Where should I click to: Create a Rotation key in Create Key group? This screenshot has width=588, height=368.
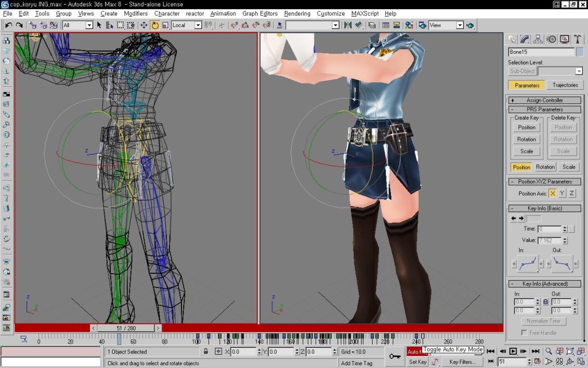tap(527, 139)
